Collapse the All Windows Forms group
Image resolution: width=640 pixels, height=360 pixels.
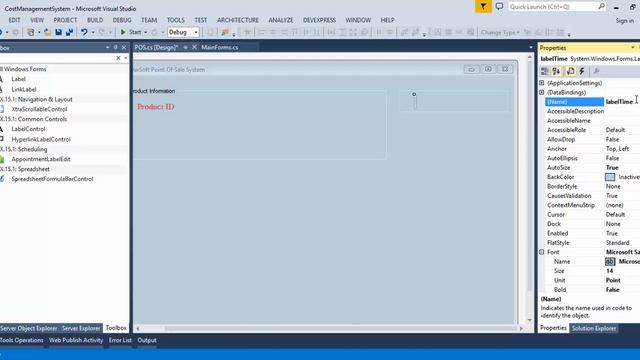click(23, 69)
